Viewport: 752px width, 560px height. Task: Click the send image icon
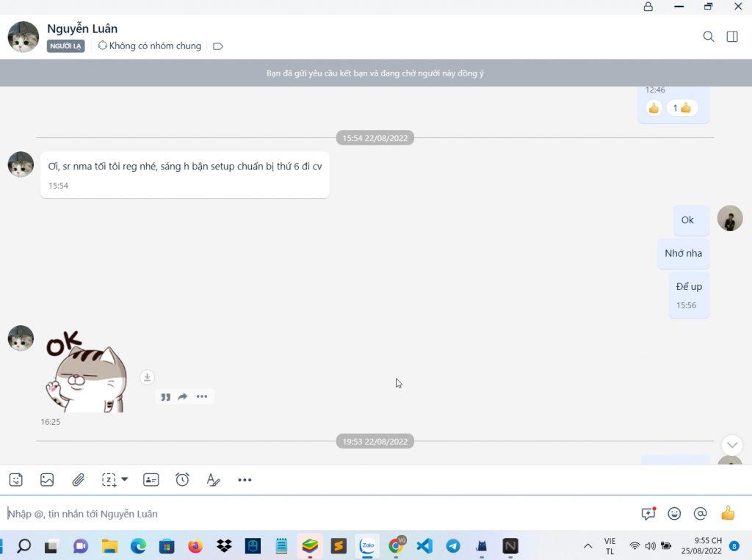click(47, 480)
